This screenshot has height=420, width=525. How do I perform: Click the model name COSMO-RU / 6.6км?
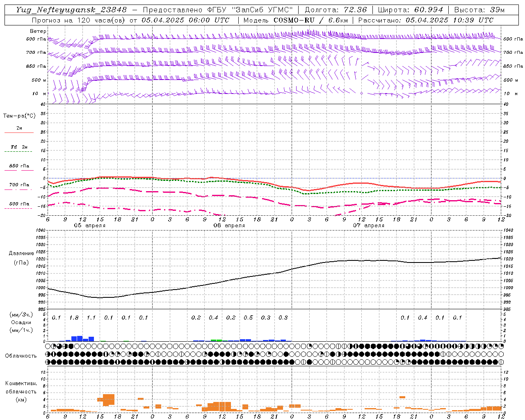click(x=311, y=20)
